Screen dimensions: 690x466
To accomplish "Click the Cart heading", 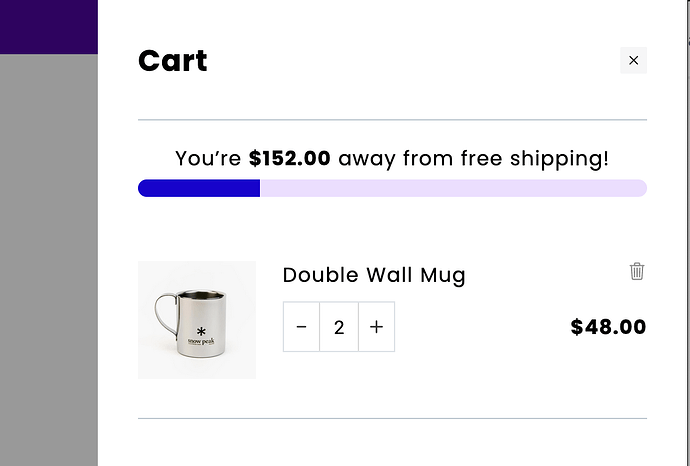I will [173, 61].
